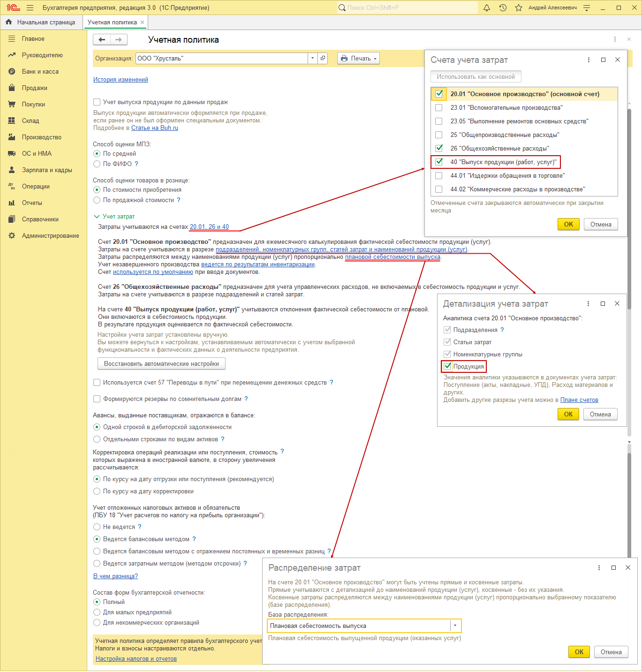Screen dimensions: 642x672
Task: Go back with the left arrow button
Action: 102,40
